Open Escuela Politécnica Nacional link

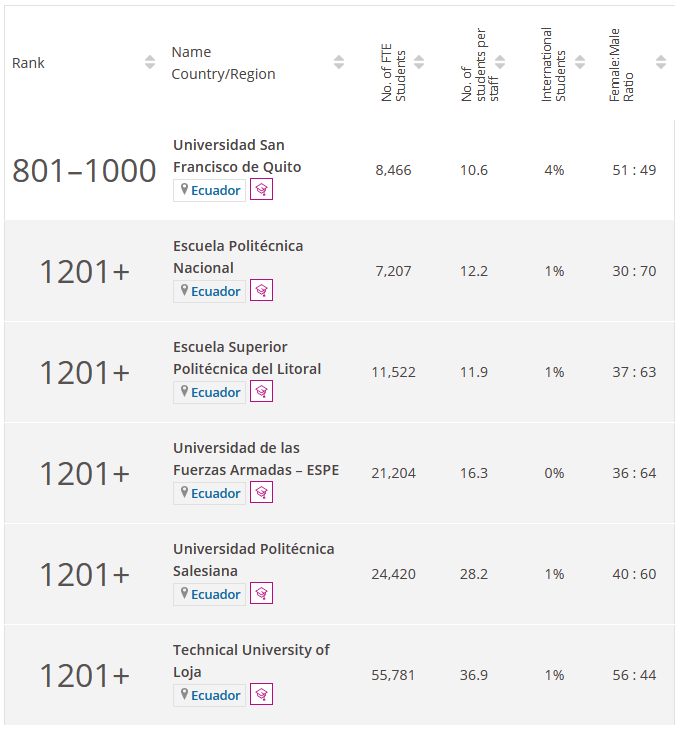click(x=238, y=257)
